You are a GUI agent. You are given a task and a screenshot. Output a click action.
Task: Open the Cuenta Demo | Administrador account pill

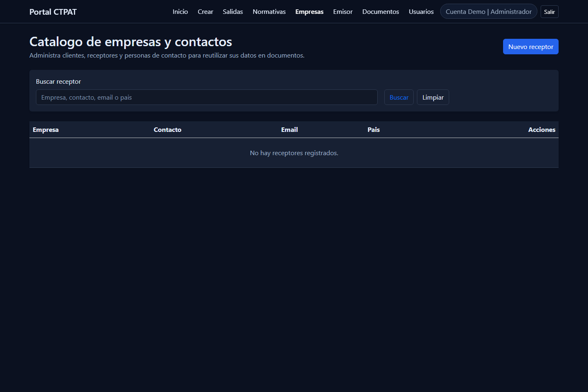click(x=489, y=12)
